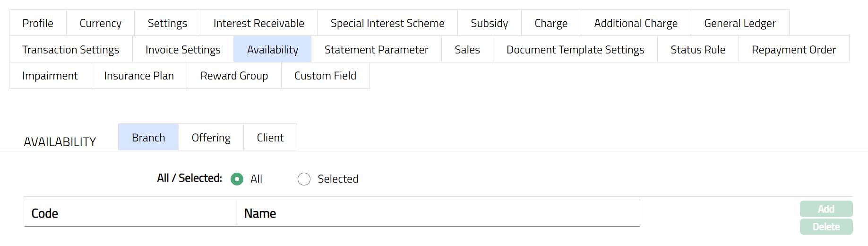868x246 pixels.
Task: Go to Document Template Settings tab
Action: tap(575, 50)
